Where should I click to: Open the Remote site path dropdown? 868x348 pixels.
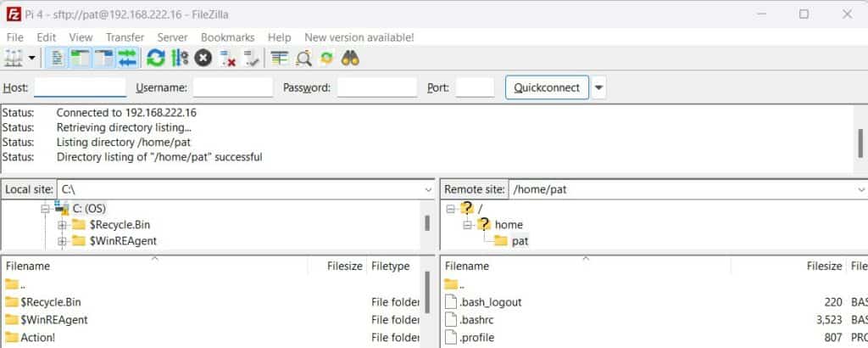(x=861, y=189)
